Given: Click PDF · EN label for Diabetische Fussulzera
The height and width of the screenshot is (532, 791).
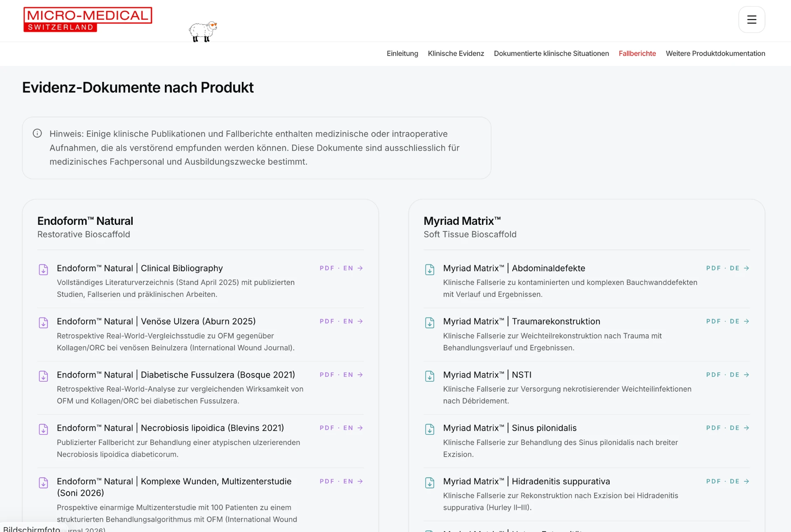Looking at the screenshot, I should [x=336, y=375].
